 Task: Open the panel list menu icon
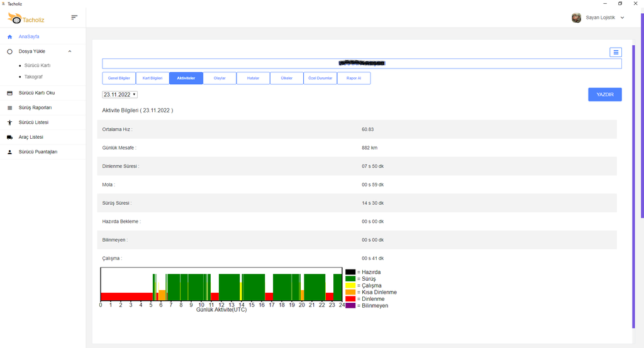click(616, 52)
